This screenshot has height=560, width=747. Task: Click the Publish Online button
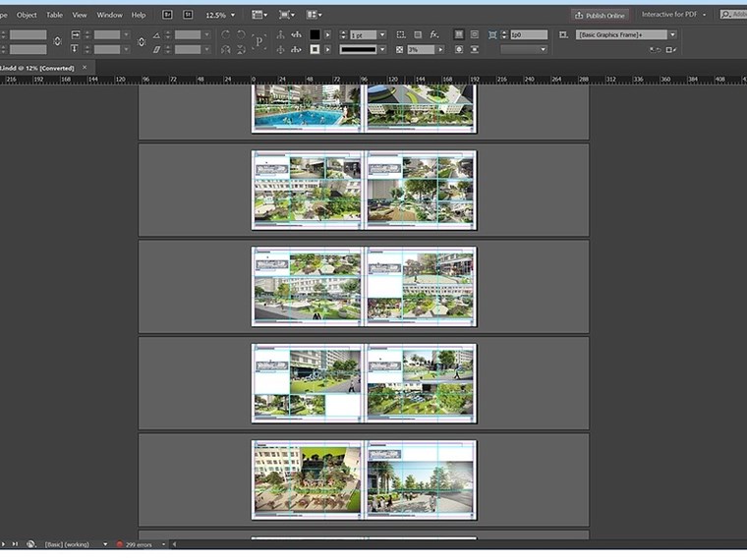point(600,16)
